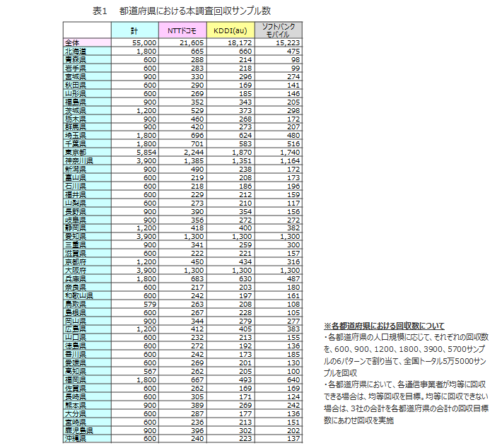
Task: Click the KDDI(au) header cell
Action: point(230,30)
